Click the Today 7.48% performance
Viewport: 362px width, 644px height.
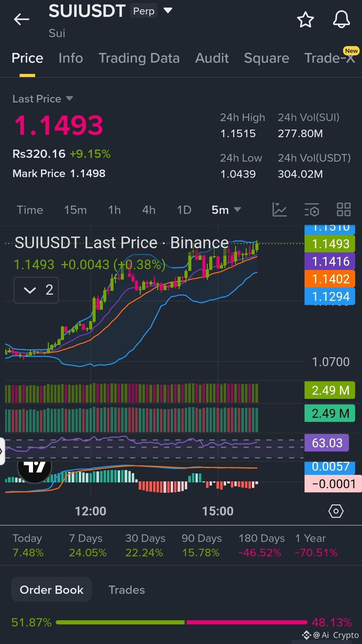(x=28, y=545)
